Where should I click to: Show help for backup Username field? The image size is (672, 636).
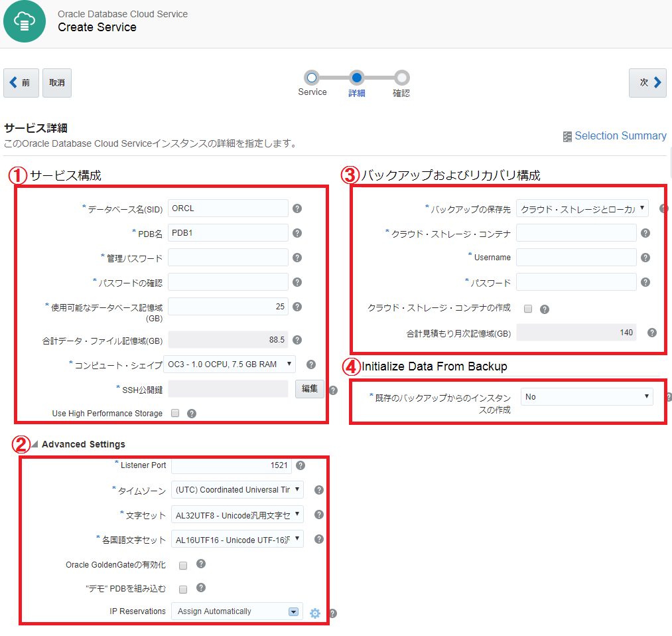[x=645, y=258]
